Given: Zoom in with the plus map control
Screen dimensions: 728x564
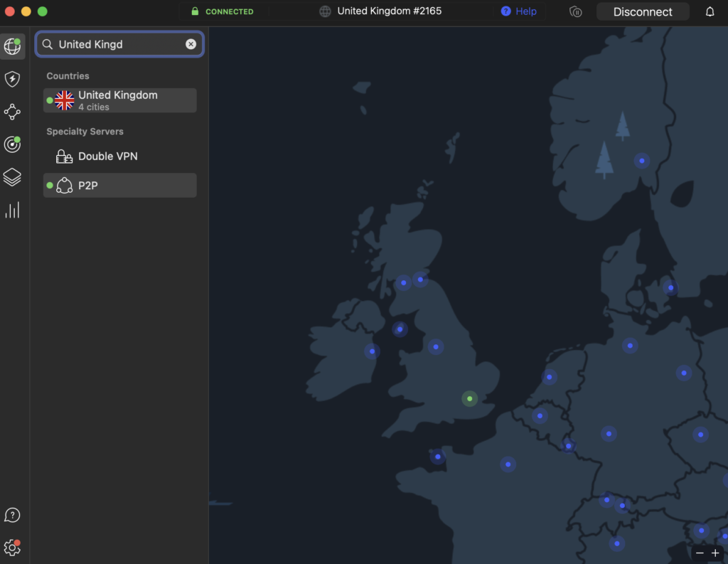Looking at the screenshot, I should [716, 553].
